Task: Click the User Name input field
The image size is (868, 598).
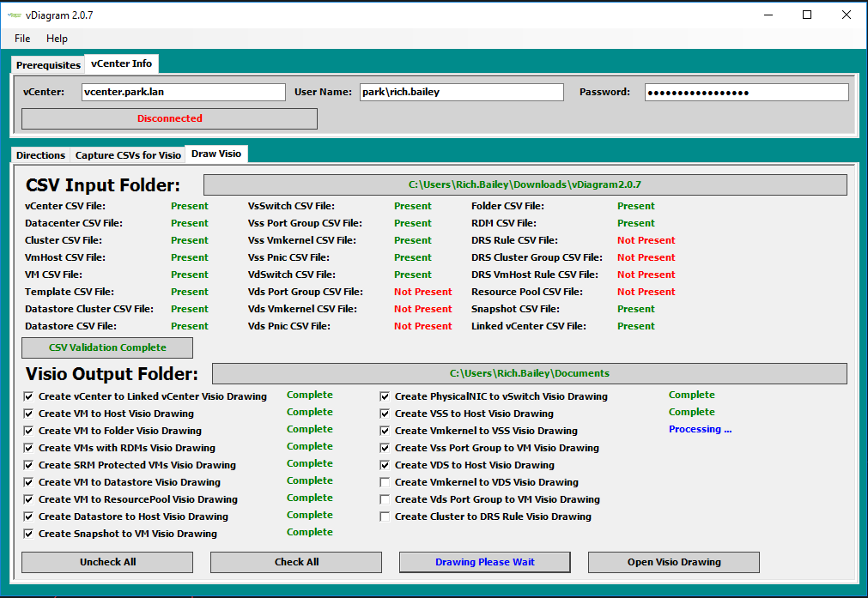Action: click(x=461, y=92)
